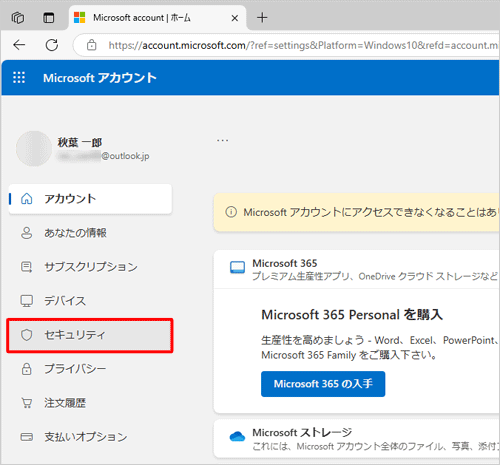Click the person icon beside あなたの情報
Viewport: 500px width, 465px height.
pyautogui.click(x=27, y=233)
